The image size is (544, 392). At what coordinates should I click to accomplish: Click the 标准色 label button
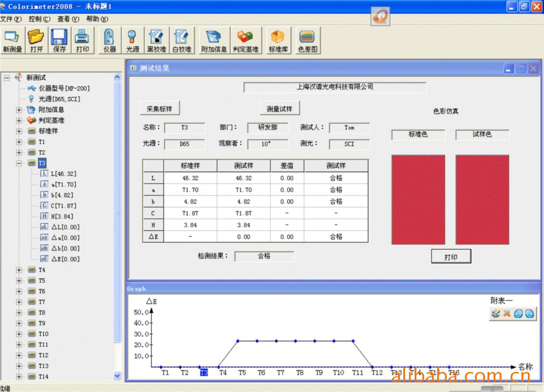click(x=419, y=135)
